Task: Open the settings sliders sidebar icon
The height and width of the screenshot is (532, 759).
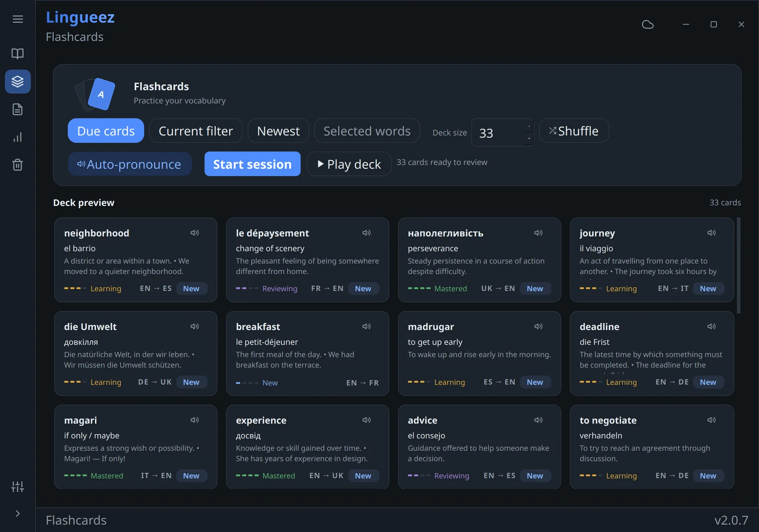Action: point(18,486)
